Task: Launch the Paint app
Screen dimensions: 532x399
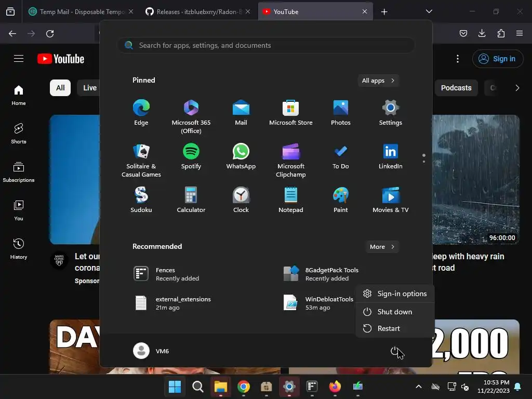Action: [x=341, y=199]
